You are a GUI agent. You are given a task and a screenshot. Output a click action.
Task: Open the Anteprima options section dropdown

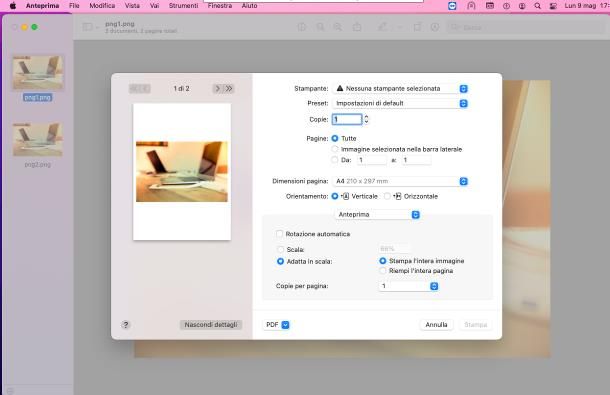[x=377, y=214]
